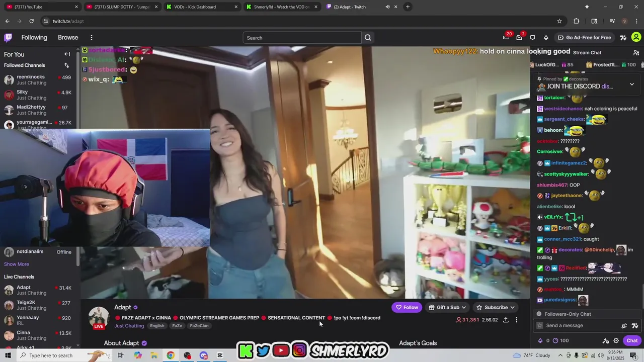644x362 pixels.
Task: Open Silky followed channel
Action: click(x=38, y=95)
